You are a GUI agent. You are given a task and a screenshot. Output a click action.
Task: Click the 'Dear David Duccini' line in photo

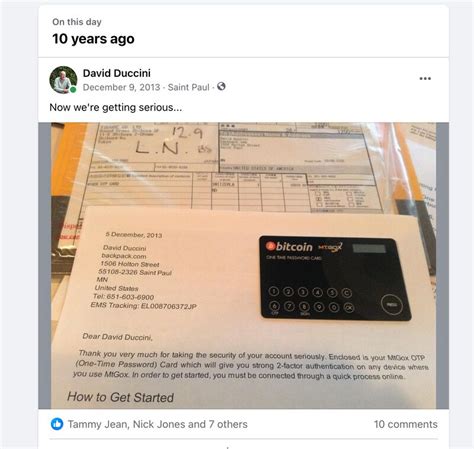point(117,337)
